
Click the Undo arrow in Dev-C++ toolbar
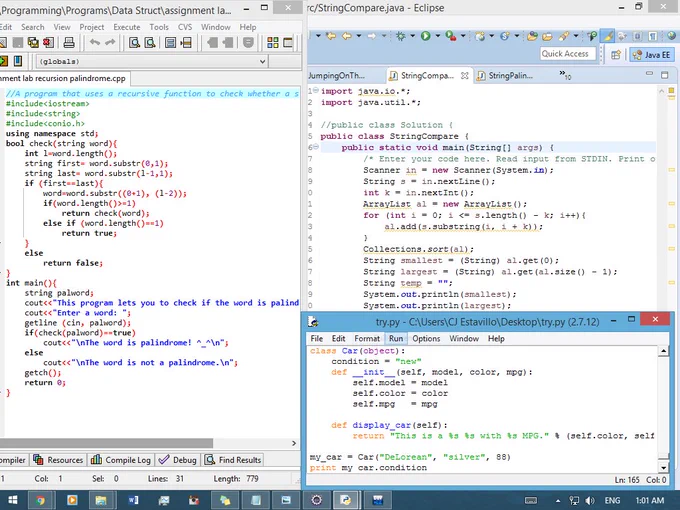(95, 42)
